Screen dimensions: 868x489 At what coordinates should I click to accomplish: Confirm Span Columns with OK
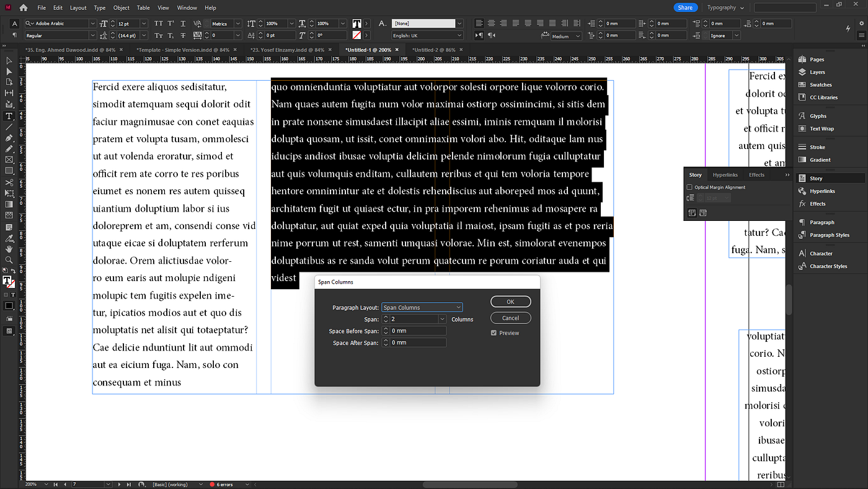510,302
